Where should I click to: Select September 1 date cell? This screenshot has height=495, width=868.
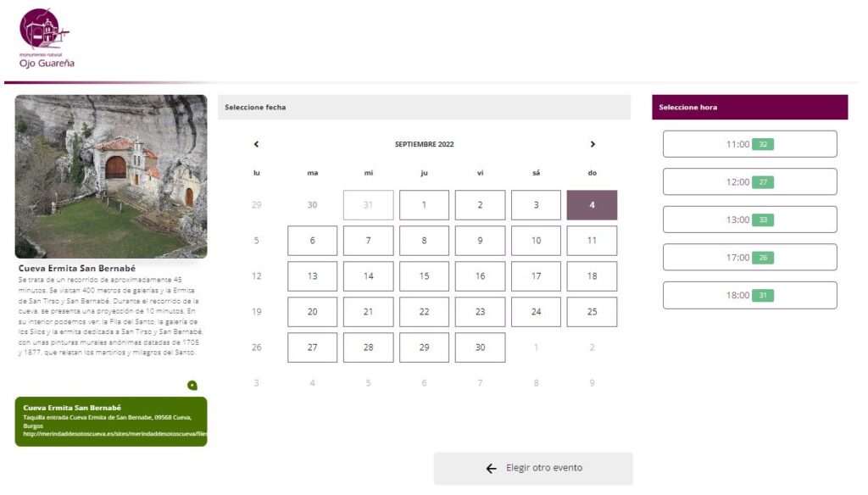[424, 205]
